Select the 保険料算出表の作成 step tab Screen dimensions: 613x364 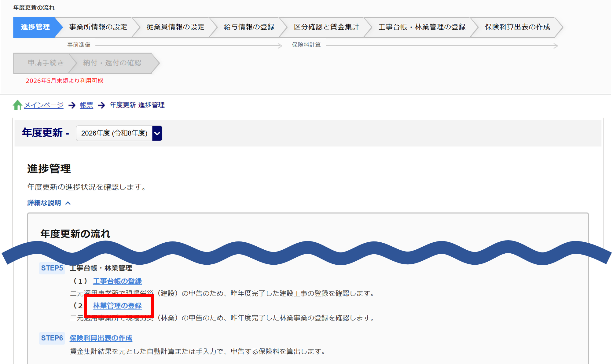pos(517,27)
